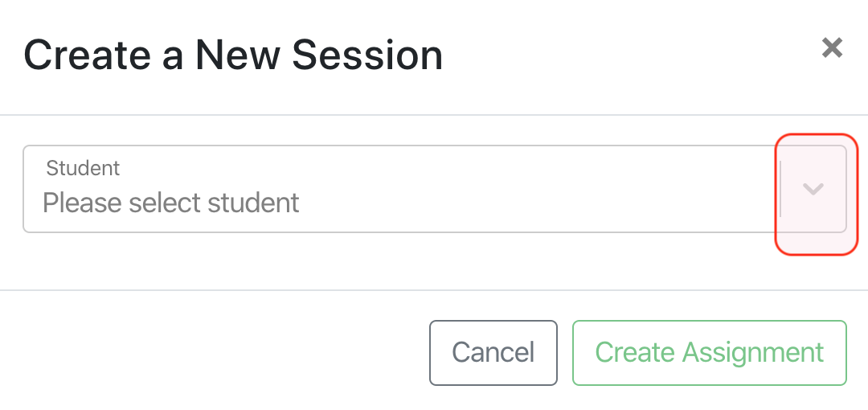Abort session creation using Cancel
The image size is (868, 410).
pos(493,353)
